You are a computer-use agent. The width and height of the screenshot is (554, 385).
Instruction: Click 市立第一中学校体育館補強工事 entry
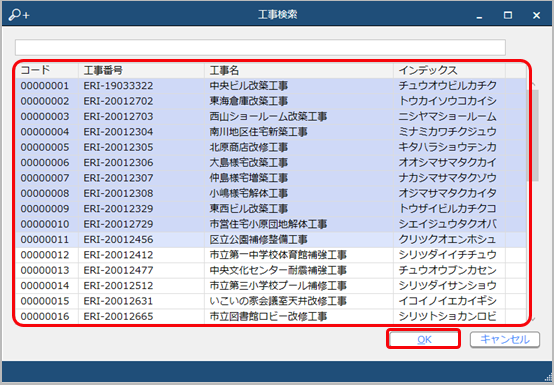pos(278,255)
